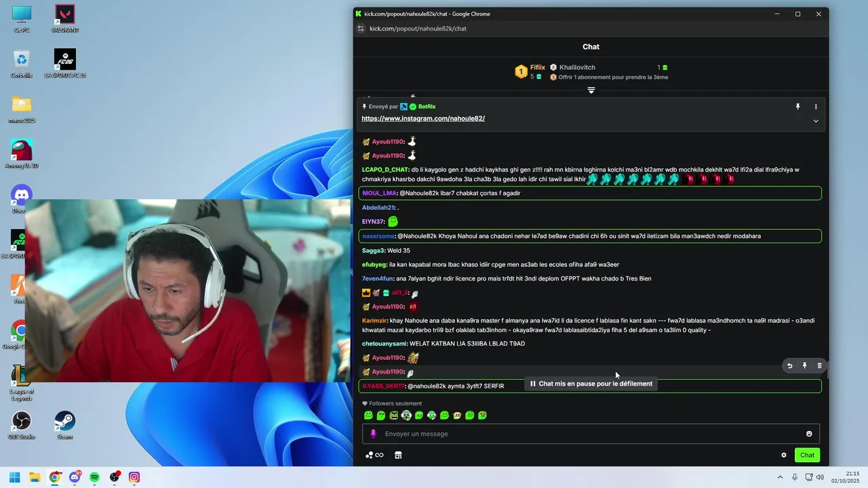Show hidden system tray icons chevron
868x488 pixels.
click(x=780, y=477)
